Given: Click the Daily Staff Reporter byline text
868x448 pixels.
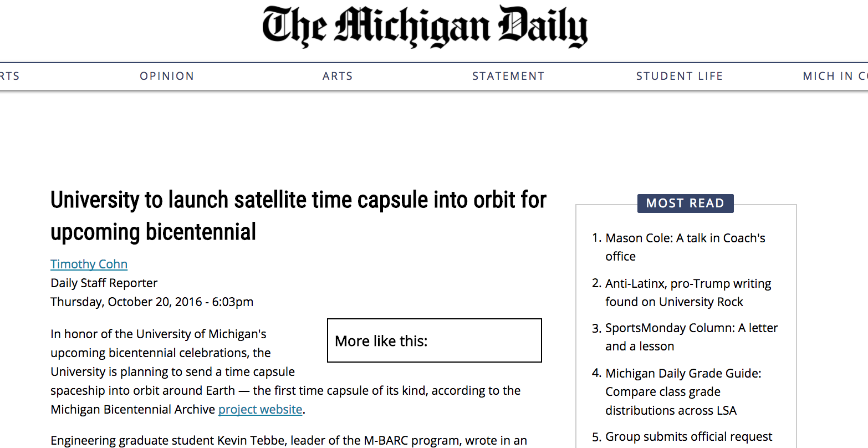Looking at the screenshot, I should click(x=104, y=283).
